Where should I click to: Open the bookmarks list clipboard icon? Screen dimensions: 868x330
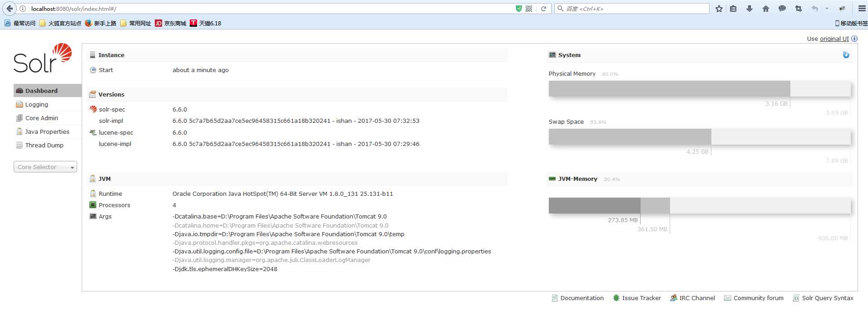733,9
